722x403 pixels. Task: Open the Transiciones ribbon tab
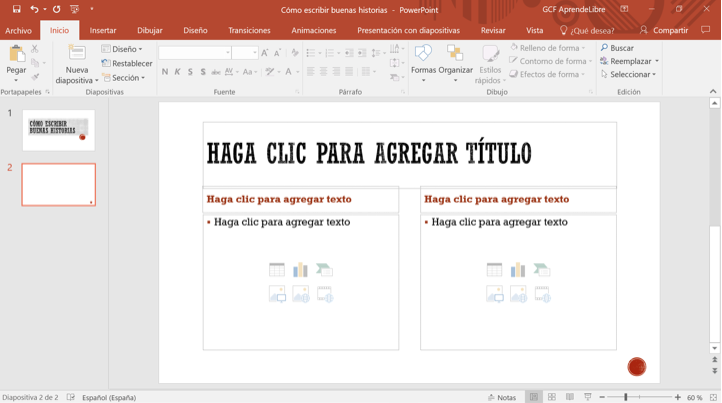tap(249, 31)
